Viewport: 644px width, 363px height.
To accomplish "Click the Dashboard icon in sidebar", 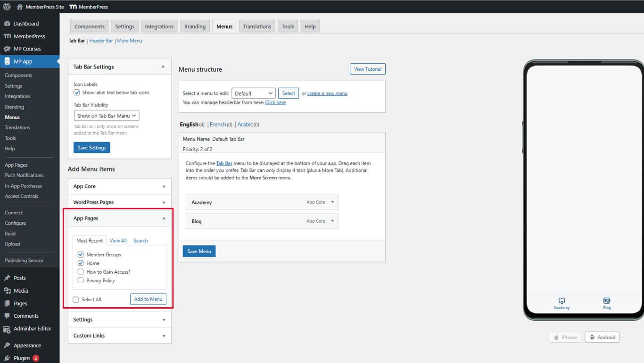I will click(x=7, y=24).
